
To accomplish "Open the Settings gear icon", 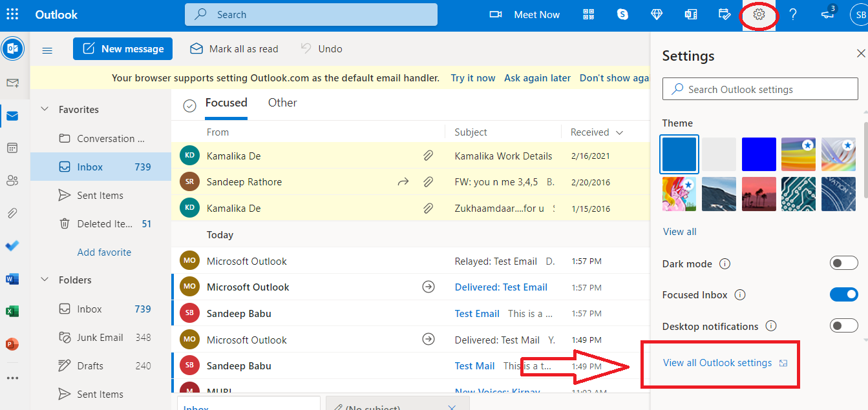I will [759, 14].
